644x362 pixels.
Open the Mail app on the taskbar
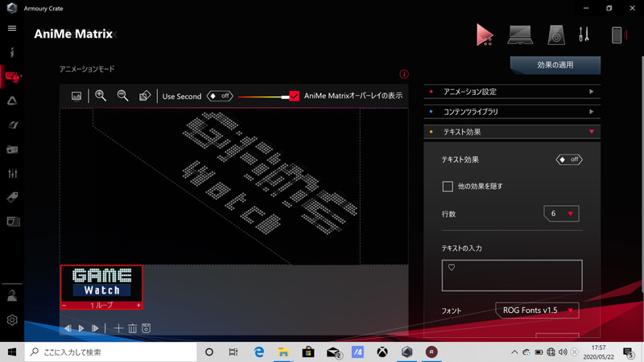pyautogui.click(x=333, y=352)
